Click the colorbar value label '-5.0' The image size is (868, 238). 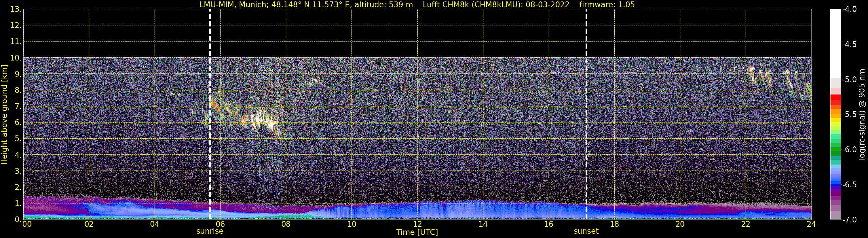[850, 80]
